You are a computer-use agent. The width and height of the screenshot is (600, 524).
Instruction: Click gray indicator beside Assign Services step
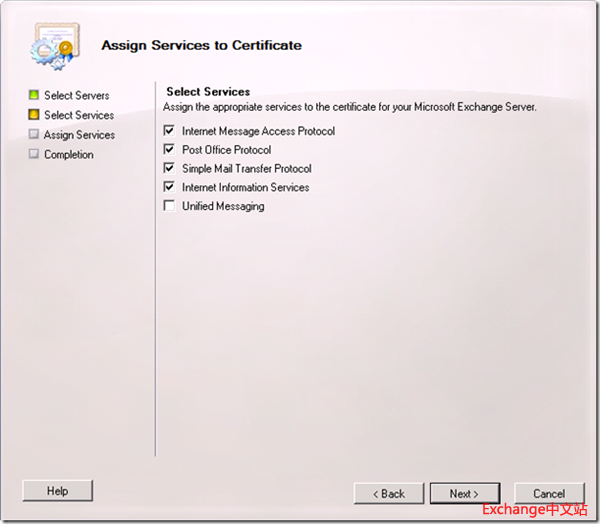[x=34, y=135]
